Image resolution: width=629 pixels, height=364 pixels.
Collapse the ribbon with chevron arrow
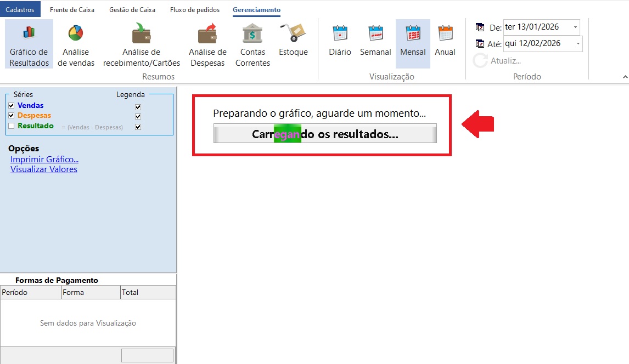coord(625,77)
